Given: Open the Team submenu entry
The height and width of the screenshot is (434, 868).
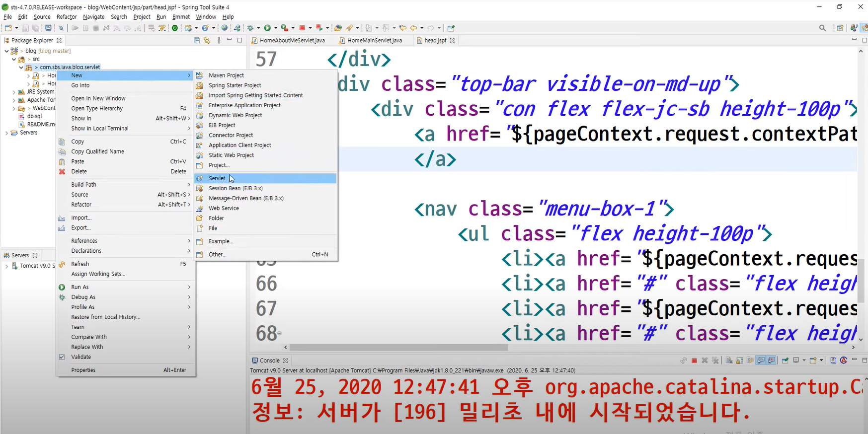Looking at the screenshot, I should 126,327.
